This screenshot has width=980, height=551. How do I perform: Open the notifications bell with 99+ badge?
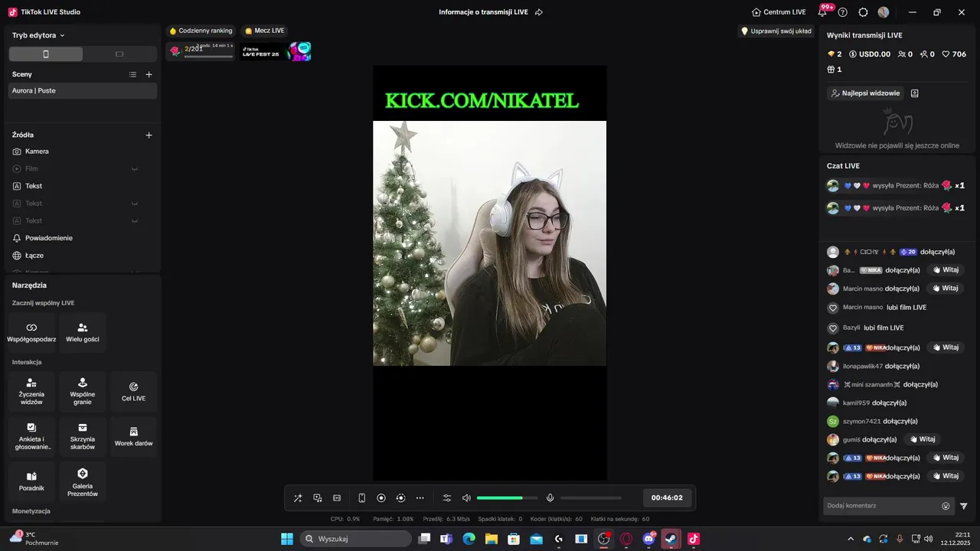tap(822, 12)
